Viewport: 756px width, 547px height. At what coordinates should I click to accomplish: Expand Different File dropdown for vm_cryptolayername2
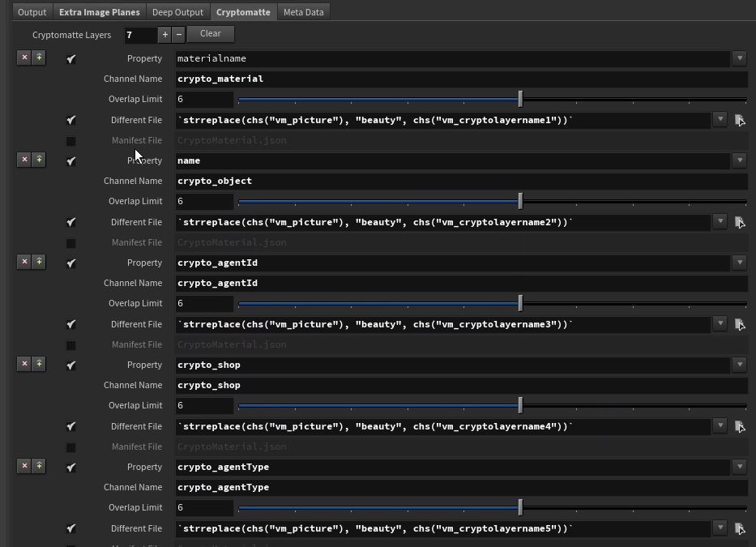(720, 221)
